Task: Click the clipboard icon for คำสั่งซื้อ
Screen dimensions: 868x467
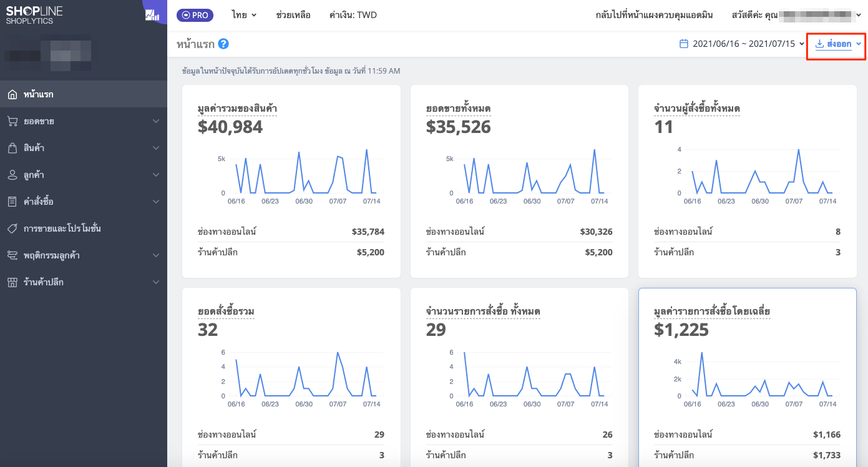Action: point(12,202)
